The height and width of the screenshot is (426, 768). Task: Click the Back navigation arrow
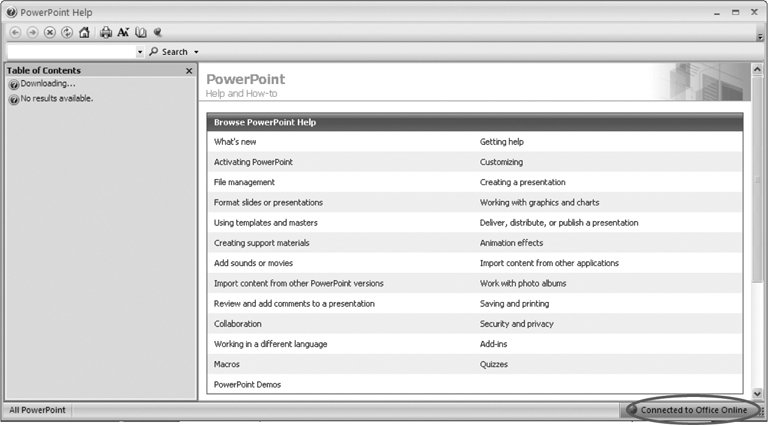tap(15, 32)
